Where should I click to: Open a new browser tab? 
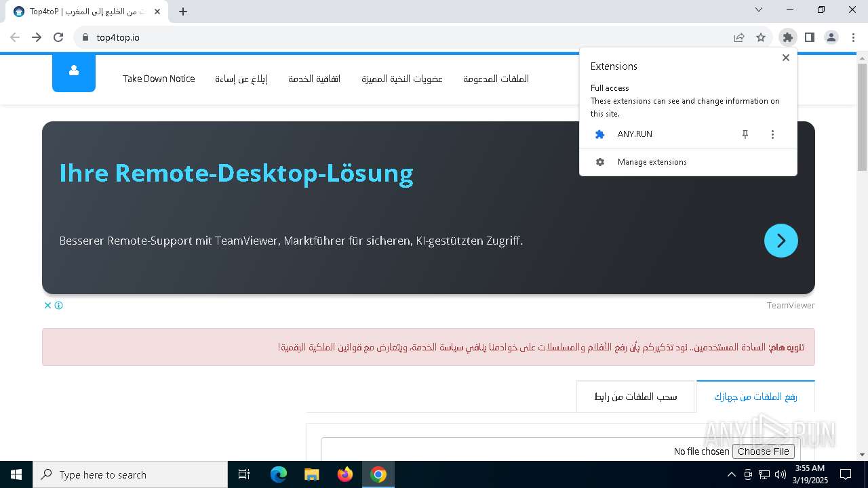click(x=183, y=12)
